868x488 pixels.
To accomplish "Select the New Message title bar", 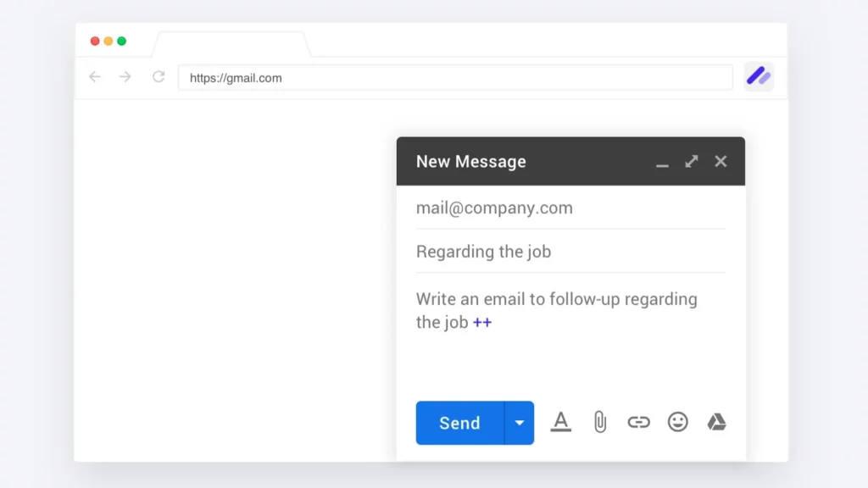I will pos(471,161).
